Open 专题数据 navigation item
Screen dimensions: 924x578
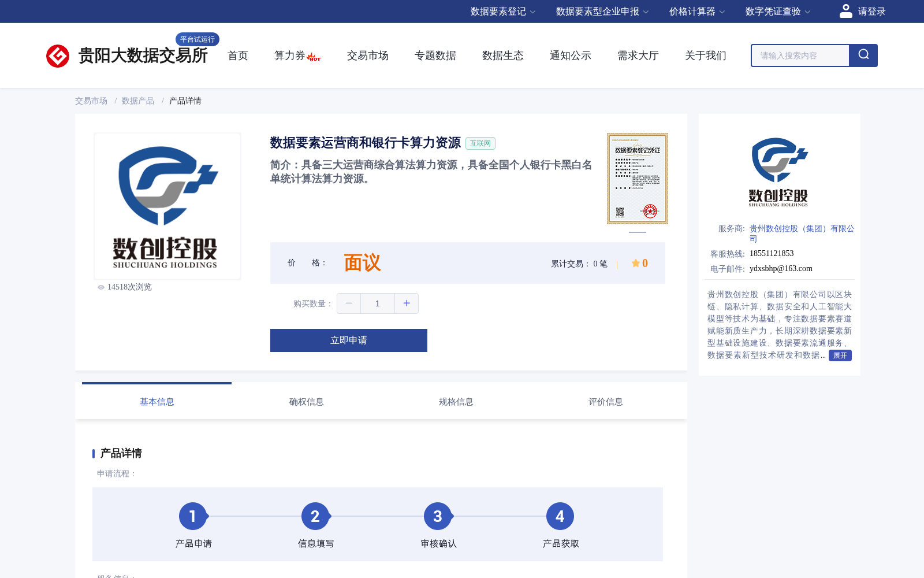[x=435, y=55]
